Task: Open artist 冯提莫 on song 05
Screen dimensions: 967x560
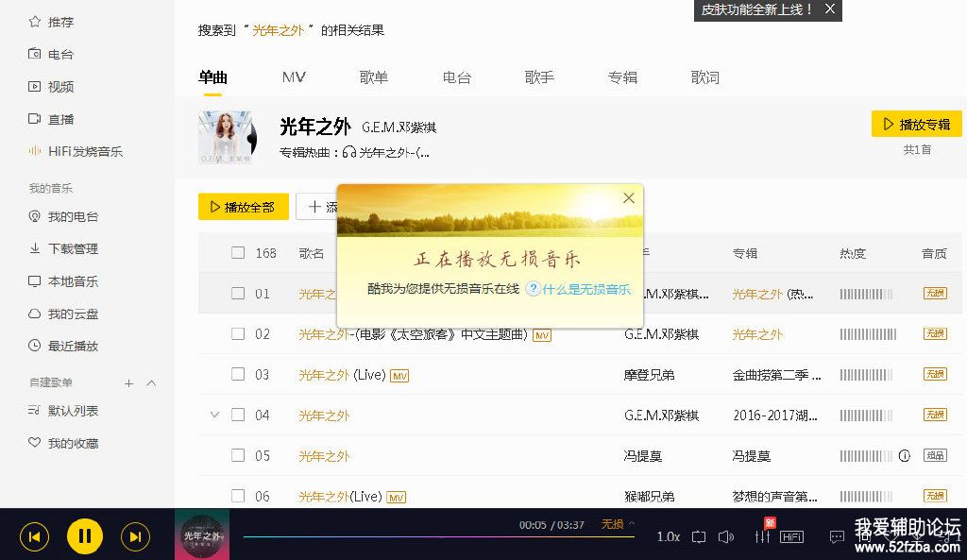Action: pyautogui.click(x=642, y=456)
